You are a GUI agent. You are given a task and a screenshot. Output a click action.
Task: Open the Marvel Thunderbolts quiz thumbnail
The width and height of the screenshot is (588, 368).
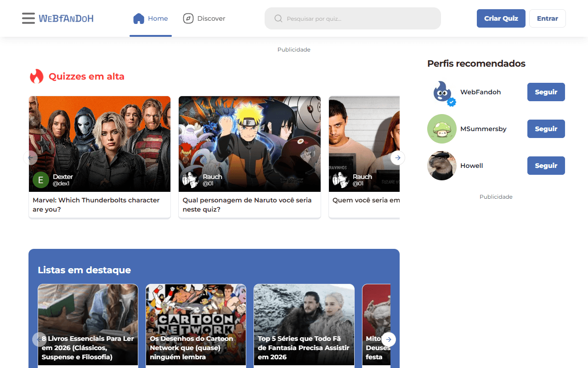coord(100,144)
